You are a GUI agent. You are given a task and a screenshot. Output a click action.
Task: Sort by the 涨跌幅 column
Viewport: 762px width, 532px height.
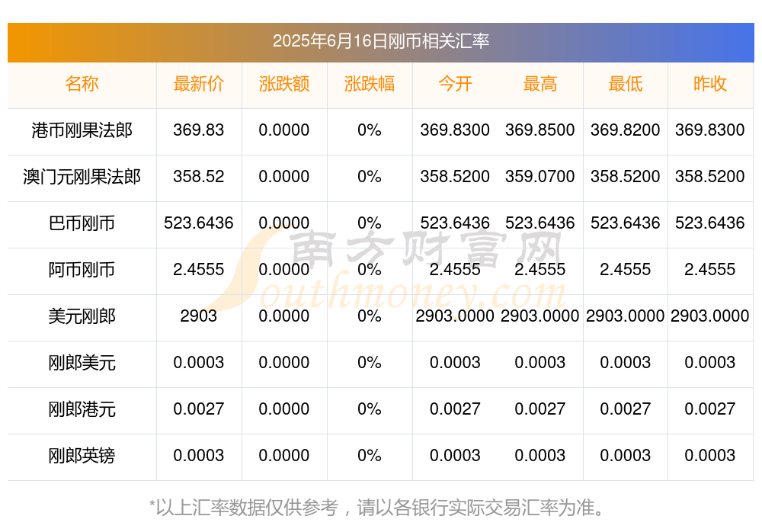370,84
